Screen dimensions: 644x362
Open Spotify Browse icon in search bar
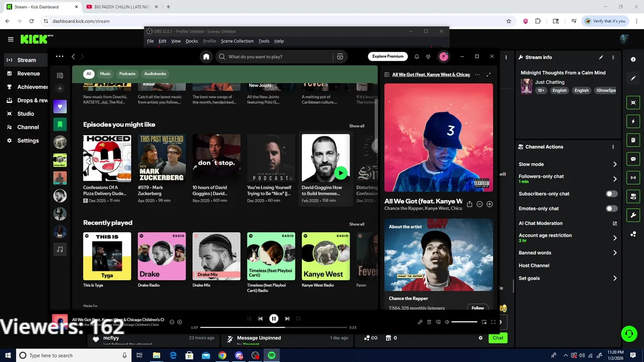340,57
